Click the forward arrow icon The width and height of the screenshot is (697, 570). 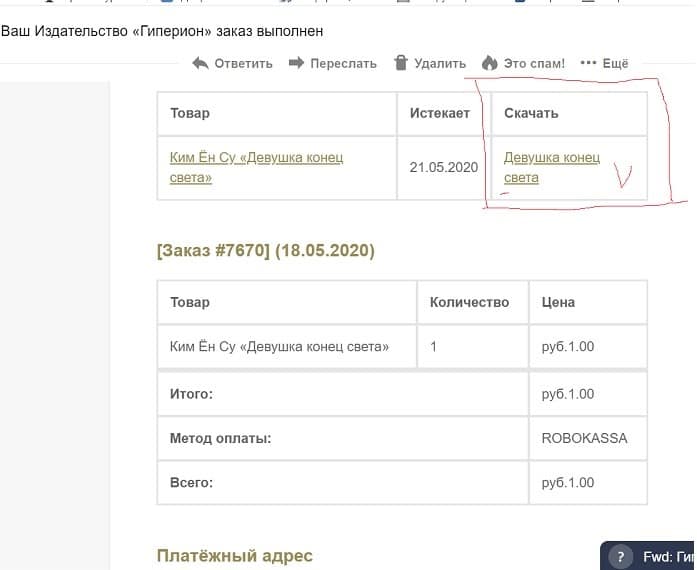point(296,63)
